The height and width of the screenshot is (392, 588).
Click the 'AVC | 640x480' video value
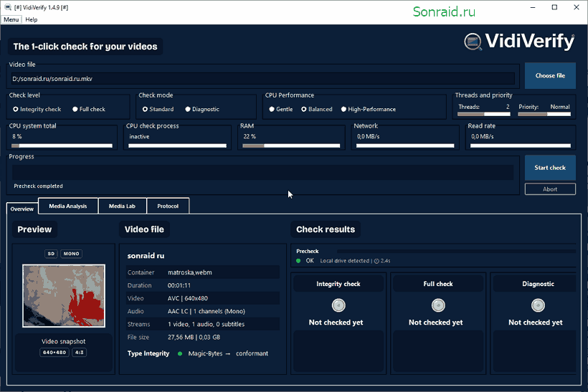tap(187, 298)
